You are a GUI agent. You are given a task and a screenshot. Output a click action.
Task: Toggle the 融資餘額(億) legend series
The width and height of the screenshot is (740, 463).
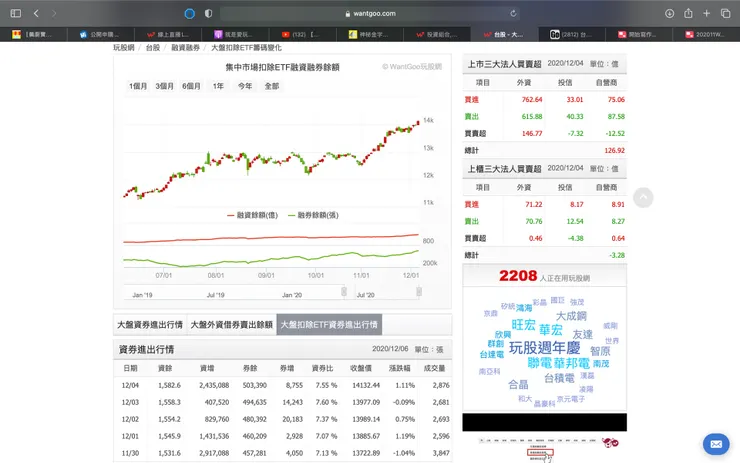tap(252, 215)
